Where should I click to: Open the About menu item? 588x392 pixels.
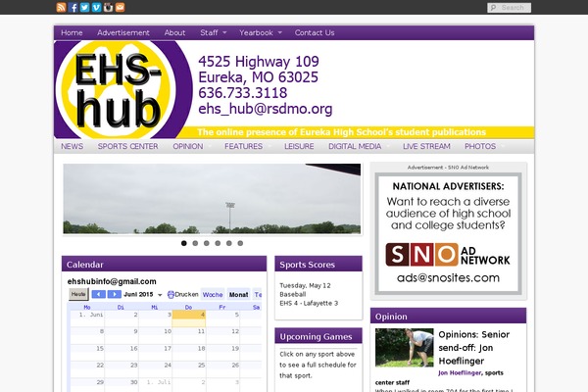point(174,32)
